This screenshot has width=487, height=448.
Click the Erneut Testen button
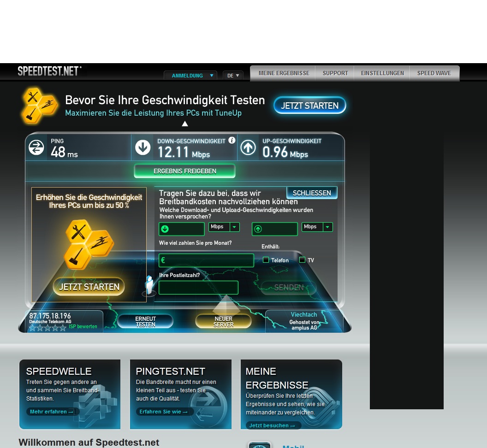(x=145, y=322)
